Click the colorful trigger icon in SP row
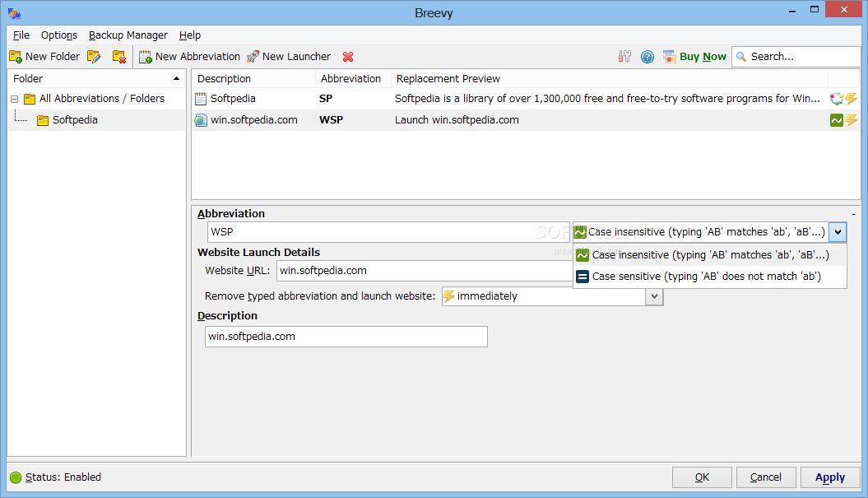This screenshot has height=498, width=868. (x=836, y=99)
